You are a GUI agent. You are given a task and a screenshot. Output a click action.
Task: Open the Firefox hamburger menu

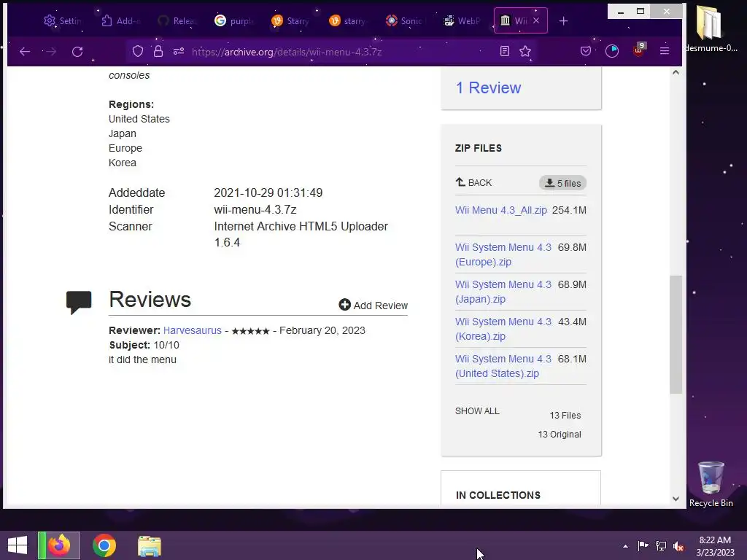(x=664, y=51)
